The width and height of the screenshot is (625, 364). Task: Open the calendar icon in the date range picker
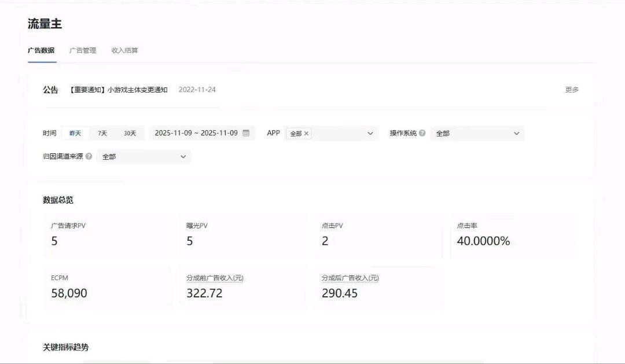pos(246,133)
